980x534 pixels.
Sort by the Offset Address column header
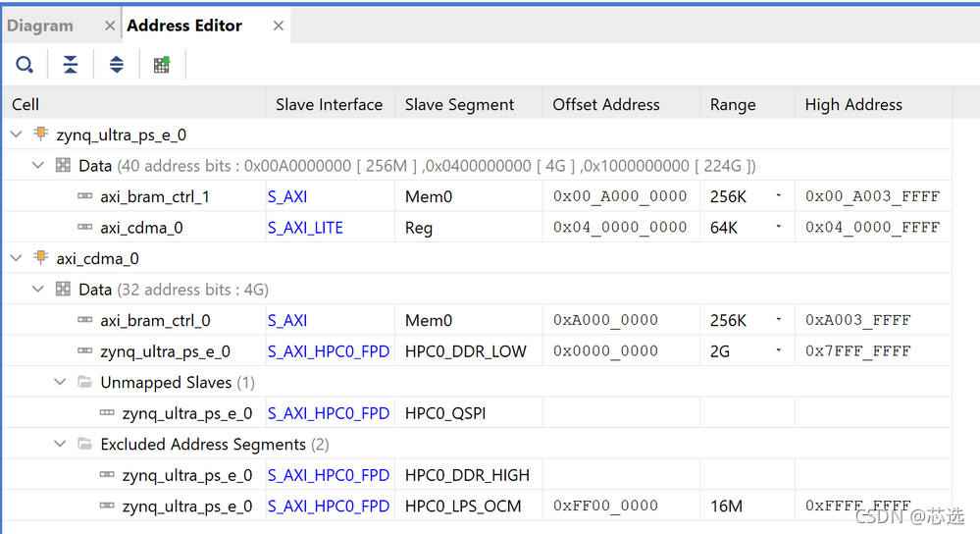[x=606, y=104]
